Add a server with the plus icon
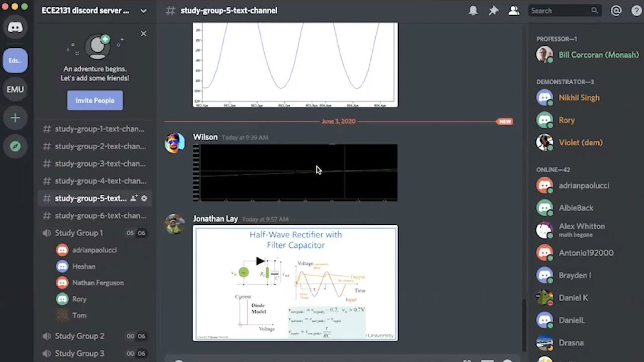 tap(15, 118)
